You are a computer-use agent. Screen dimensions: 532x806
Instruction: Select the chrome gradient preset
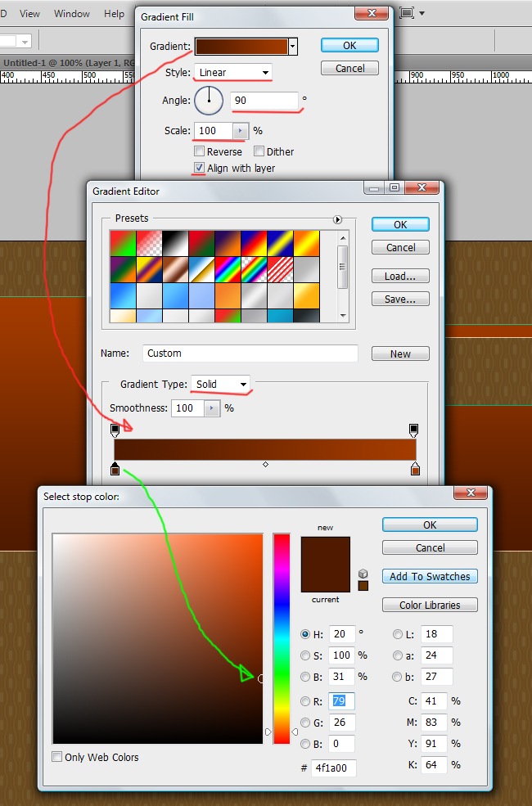point(201,269)
